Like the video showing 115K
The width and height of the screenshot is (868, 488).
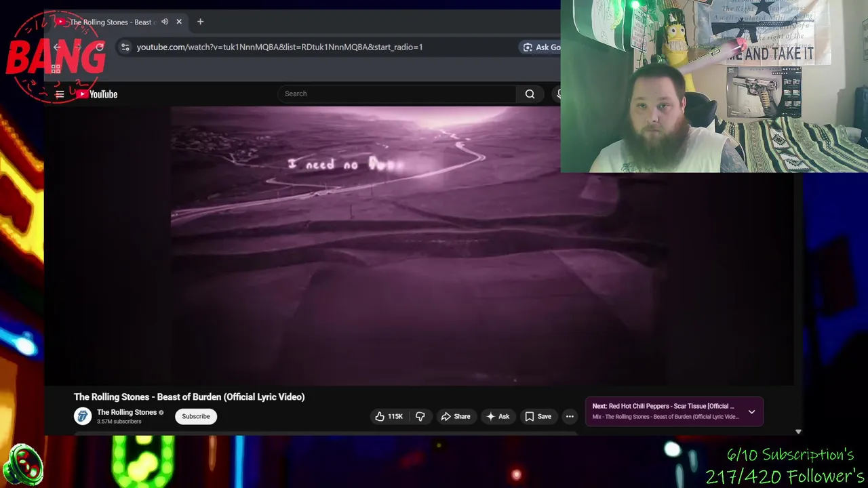(389, 416)
